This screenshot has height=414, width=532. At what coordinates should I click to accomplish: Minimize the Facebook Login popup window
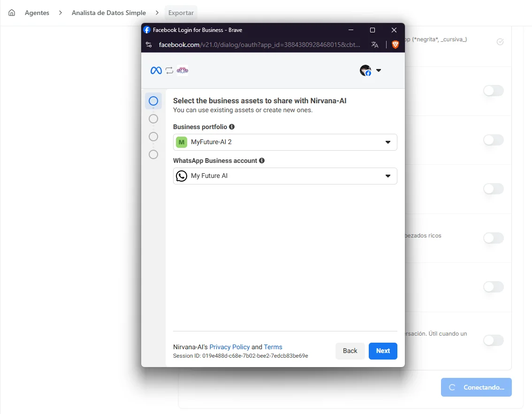pos(351,30)
